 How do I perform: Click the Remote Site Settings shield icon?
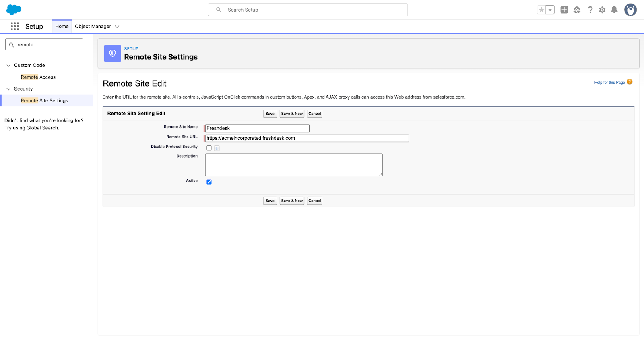(x=113, y=53)
